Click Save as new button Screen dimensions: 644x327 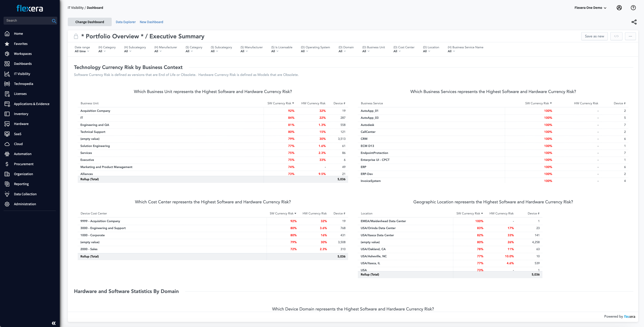point(594,36)
